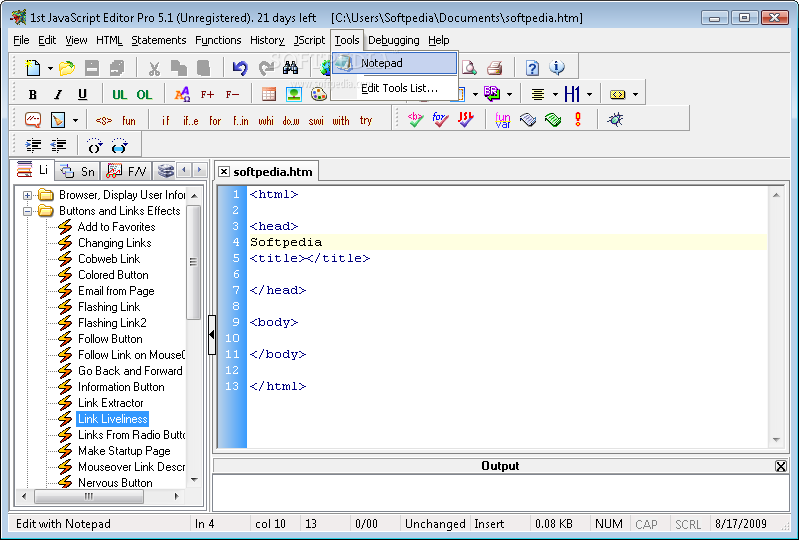
Task: Insert try statement button
Action: [366, 121]
